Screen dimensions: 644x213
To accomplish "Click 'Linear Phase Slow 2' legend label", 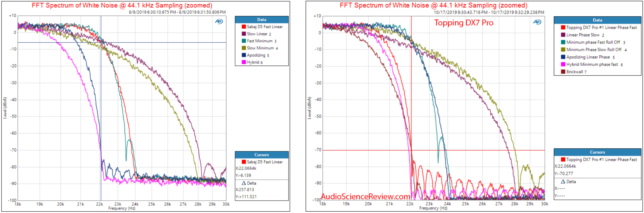I will (585, 35).
